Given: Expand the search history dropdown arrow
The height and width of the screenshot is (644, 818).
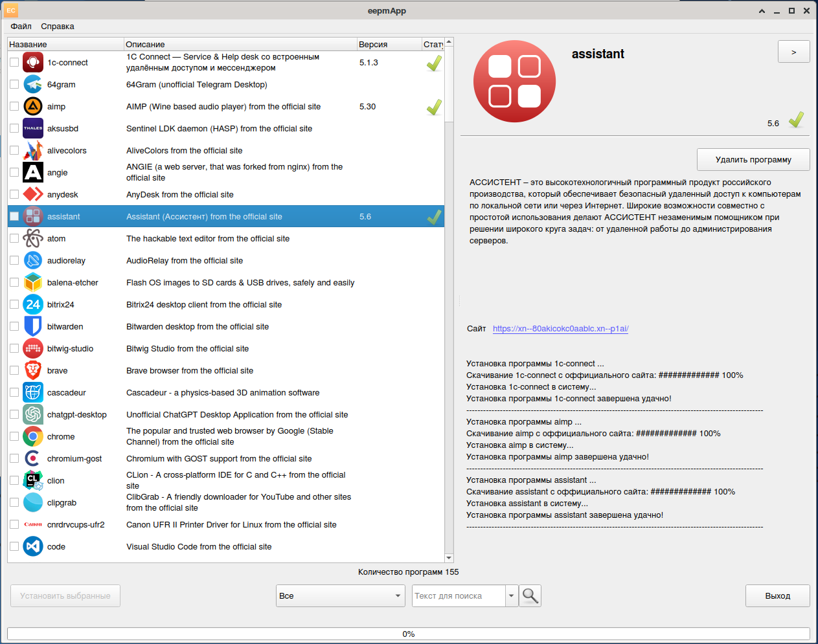Looking at the screenshot, I should (x=512, y=595).
